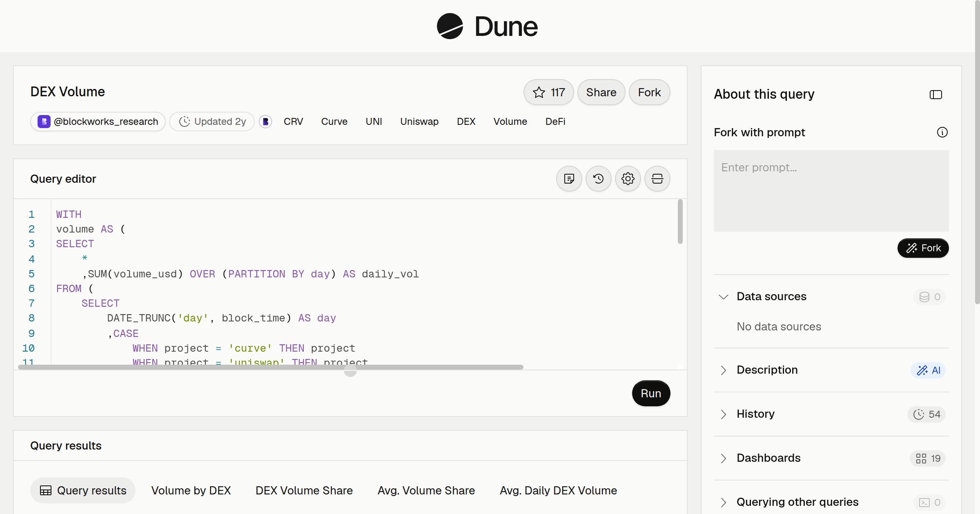The width and height of the screenshot is (980, 514).
Task: Click the editor resize handle
Action: coord(350,371)
